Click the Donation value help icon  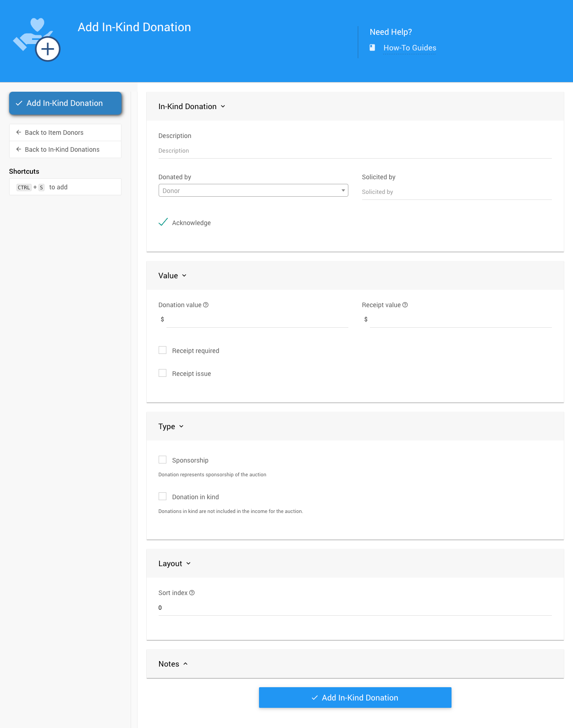tap(206, 305)
